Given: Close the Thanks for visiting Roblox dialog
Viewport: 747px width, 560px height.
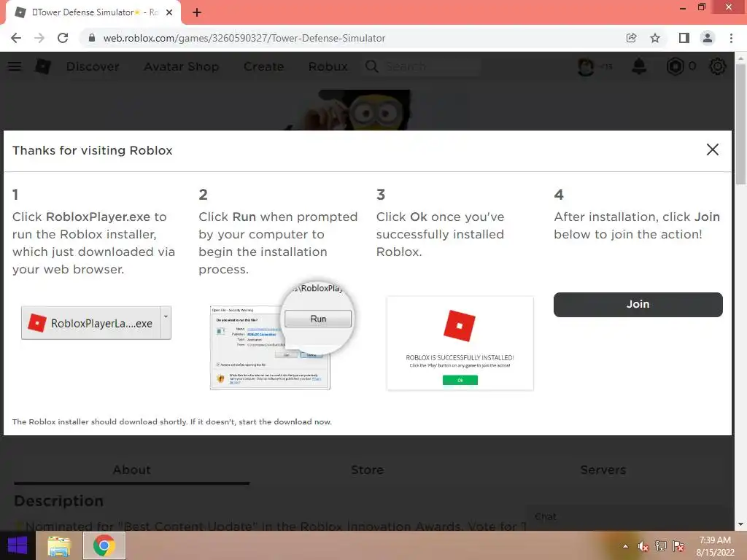Looking at the screenshot, I should click(712, 149).
